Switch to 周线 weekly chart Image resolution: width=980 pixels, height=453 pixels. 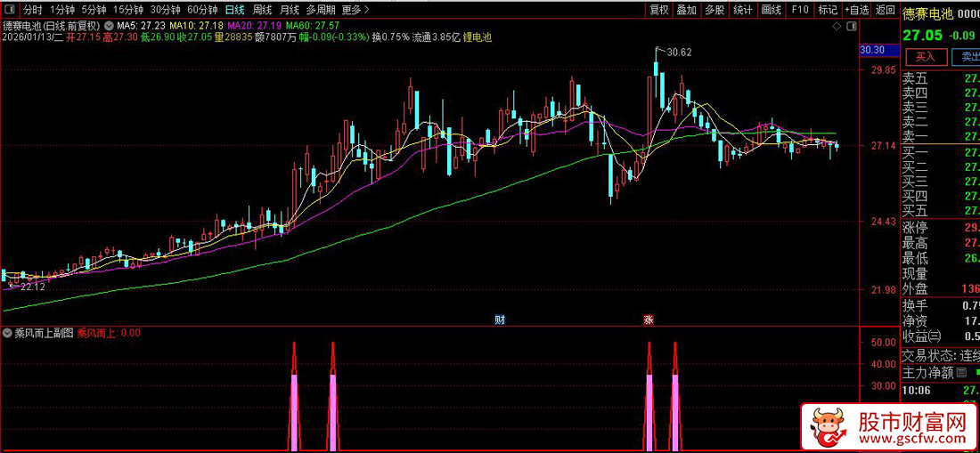(262, 10)
